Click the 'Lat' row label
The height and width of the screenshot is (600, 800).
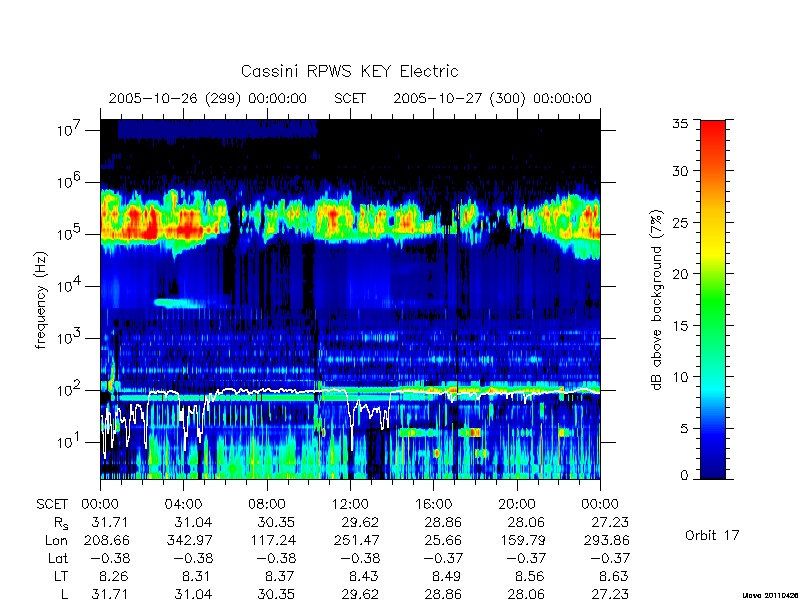(x=58, y=558)
